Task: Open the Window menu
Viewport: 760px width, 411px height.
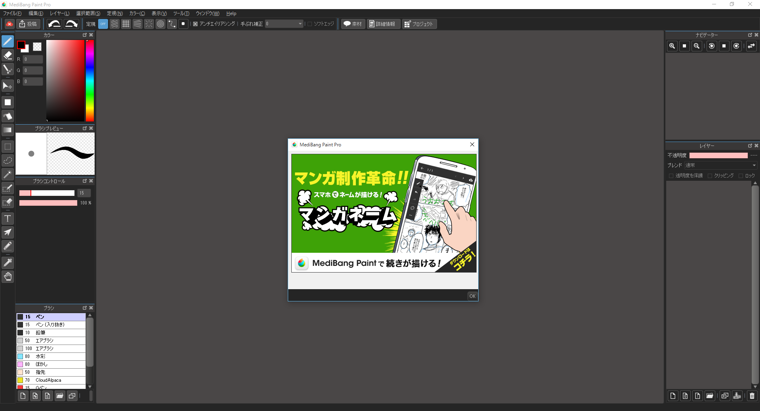Action: pyautogui.click(x=207, y=14)
